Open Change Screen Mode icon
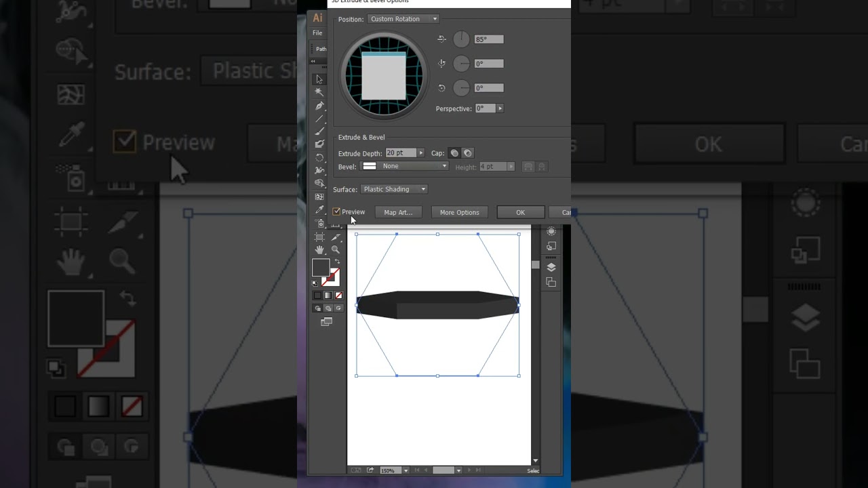This screenshot has width=868, height=488. pyautogui.click(x=326, y=322)
